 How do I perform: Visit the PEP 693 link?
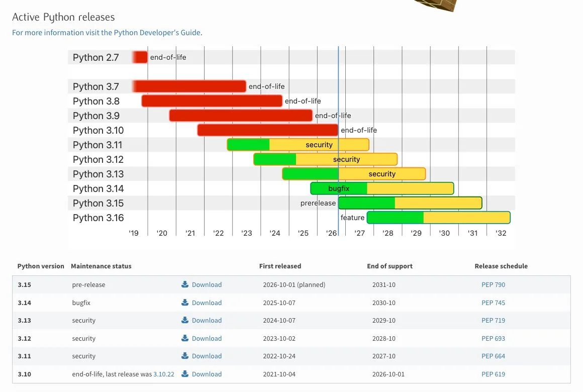pyautogui.click(x=493, y=338)
